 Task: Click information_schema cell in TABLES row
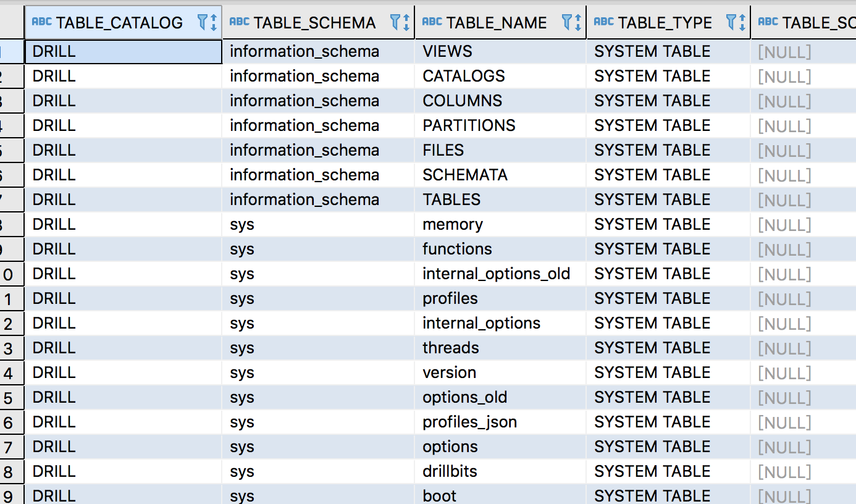coord(319,199)
